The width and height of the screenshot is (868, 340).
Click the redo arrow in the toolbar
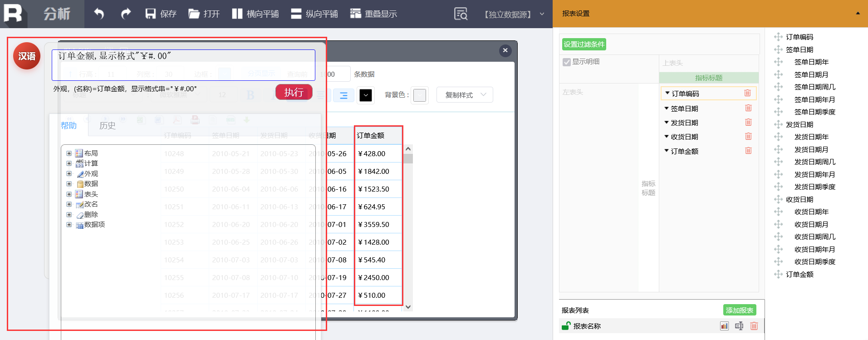click(126, 14)
